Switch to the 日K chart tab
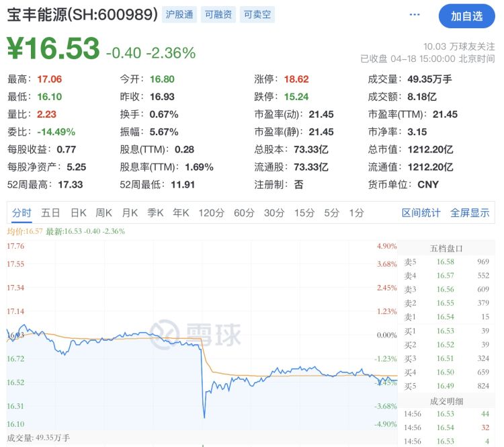 [x=79, y=213]
